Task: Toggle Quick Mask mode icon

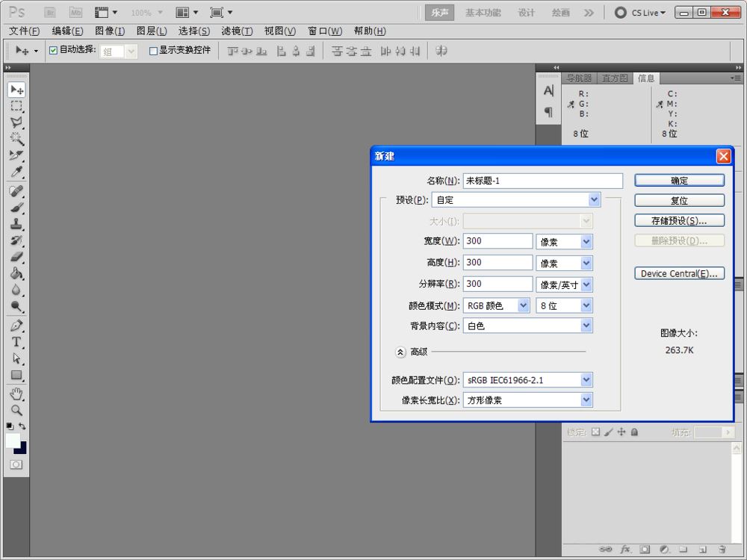Action: click(x=16, y=464)
